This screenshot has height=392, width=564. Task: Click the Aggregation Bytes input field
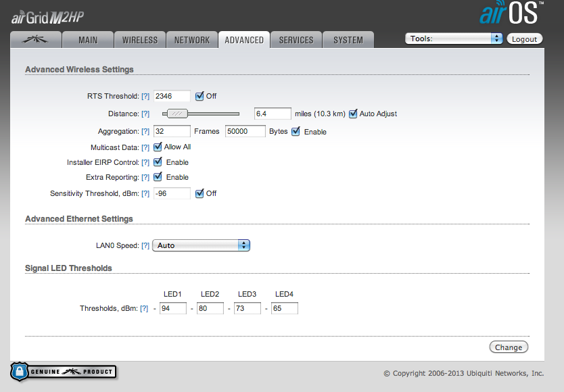tap(245, 131)
